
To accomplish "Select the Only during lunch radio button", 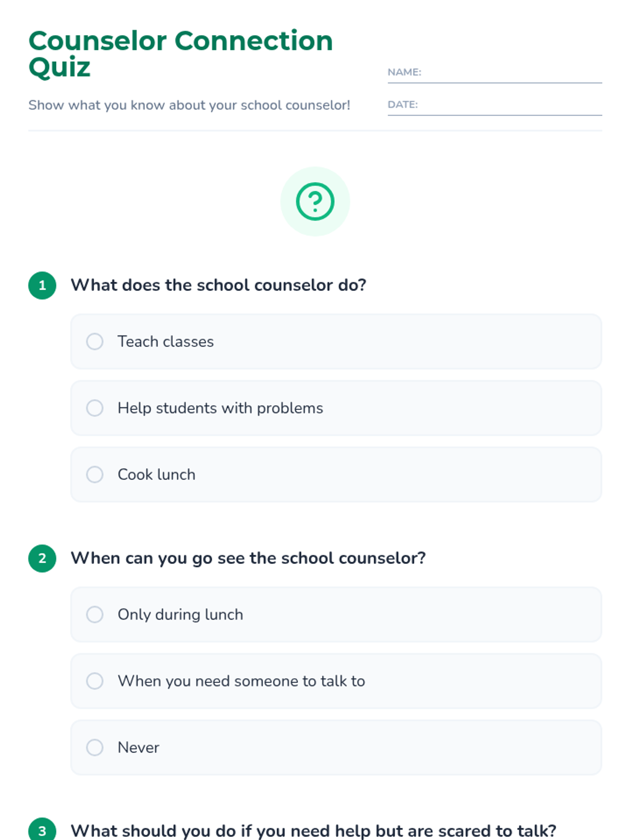I will 94,615.
